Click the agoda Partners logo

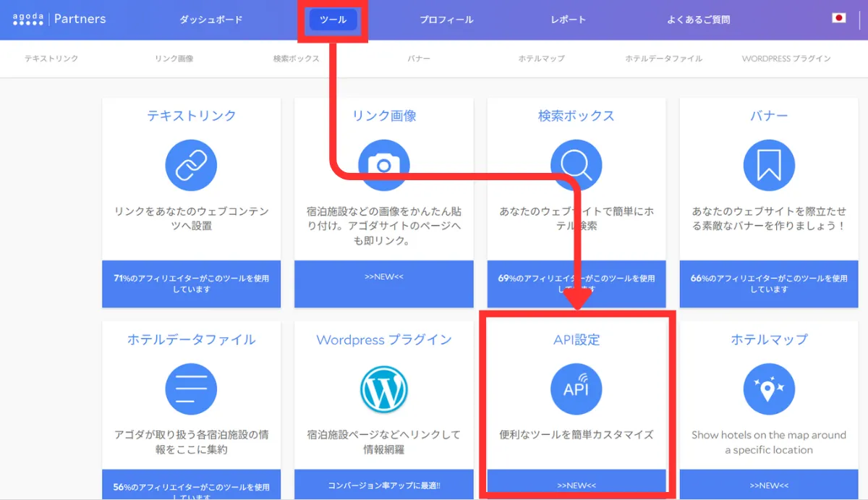59,19
